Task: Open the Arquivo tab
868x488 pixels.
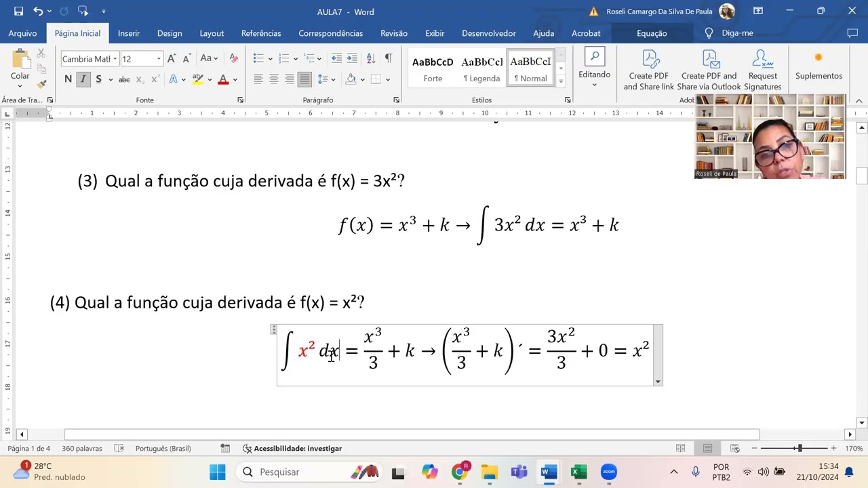Action: (x=22, y=33)
